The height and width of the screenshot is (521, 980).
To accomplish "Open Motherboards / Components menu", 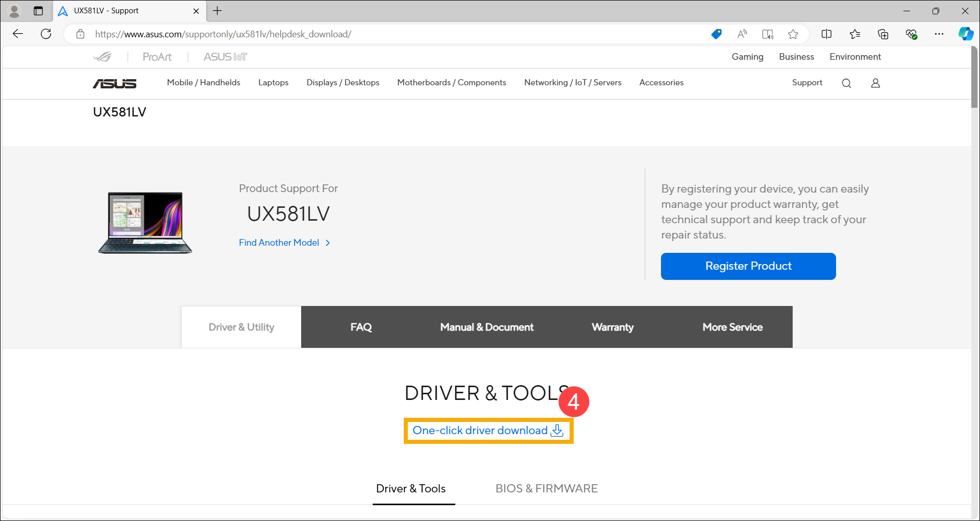I will pyautogui.click(x=452, y=82).
